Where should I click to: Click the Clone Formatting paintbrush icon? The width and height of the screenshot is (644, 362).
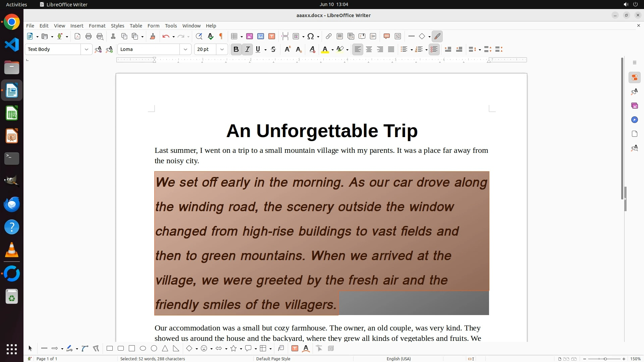(x=153, y=36)
